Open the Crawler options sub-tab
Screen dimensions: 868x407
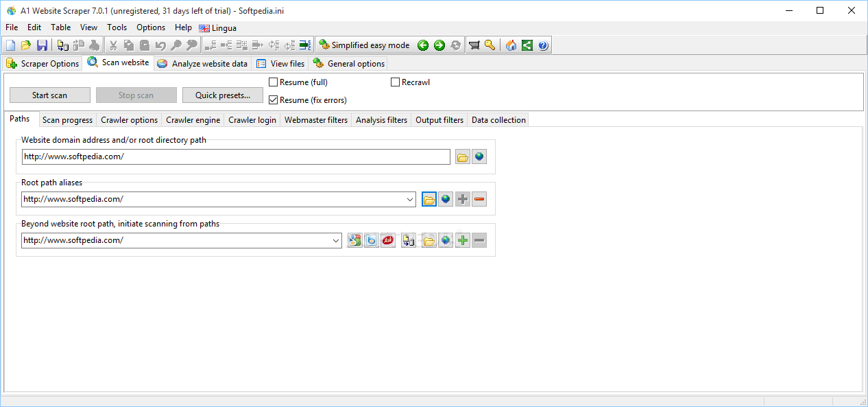click(130, 119)
